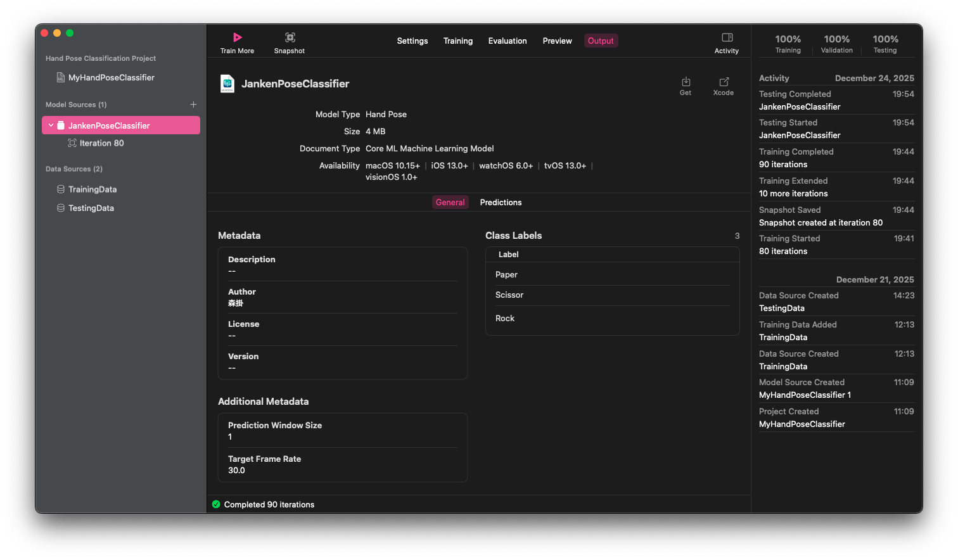Click Data Source Created TestingData entry
Viewport: 958px width, 560px height.
coord(836,302)
